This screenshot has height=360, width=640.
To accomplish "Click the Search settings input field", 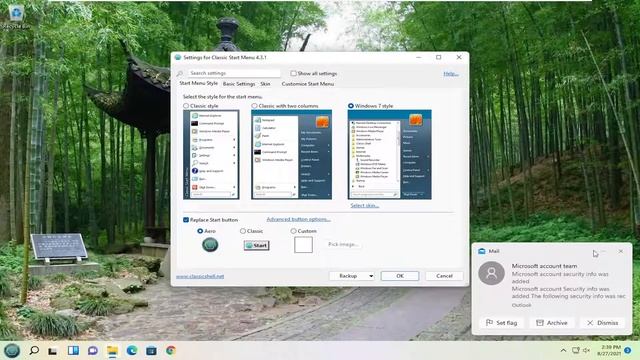I will point(234,73).
